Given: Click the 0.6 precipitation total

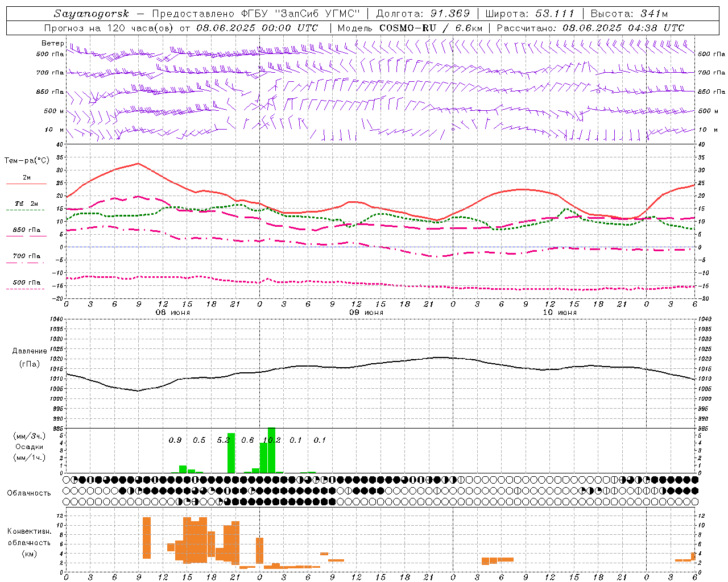Looking at the screenshot, I should pos(247,440).
